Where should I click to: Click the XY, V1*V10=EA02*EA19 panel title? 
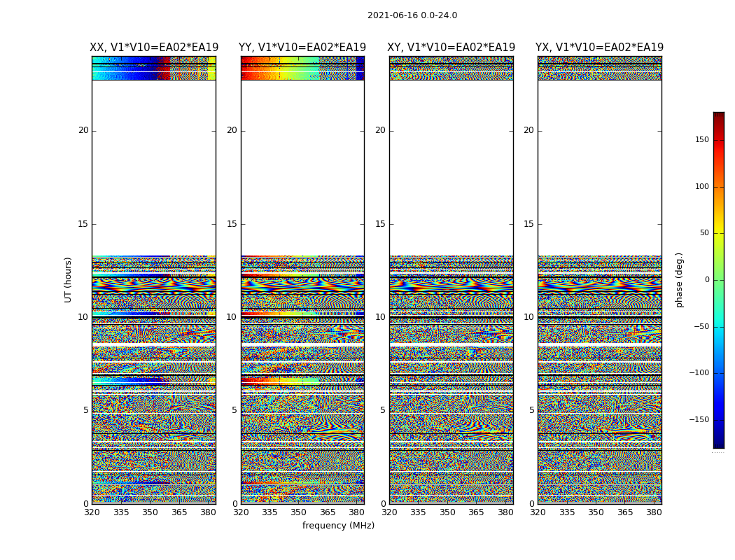(451, 48)
